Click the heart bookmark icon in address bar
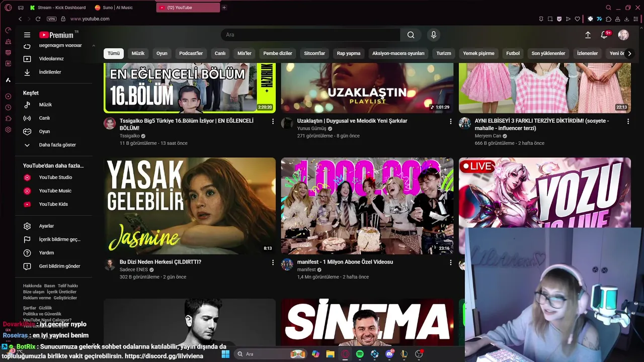The image size is (644, 362). 577,19
